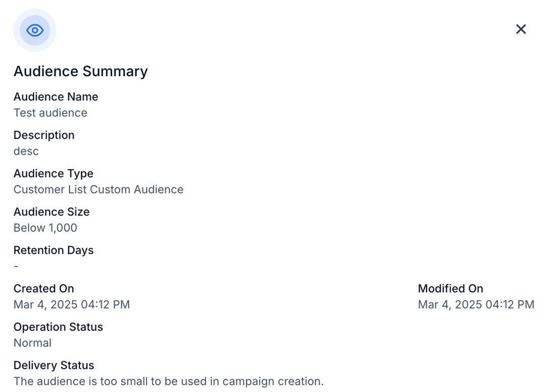This screenshot has width=548, height=392.
Task: Click the Operation Status label
Action: [58, 327]
